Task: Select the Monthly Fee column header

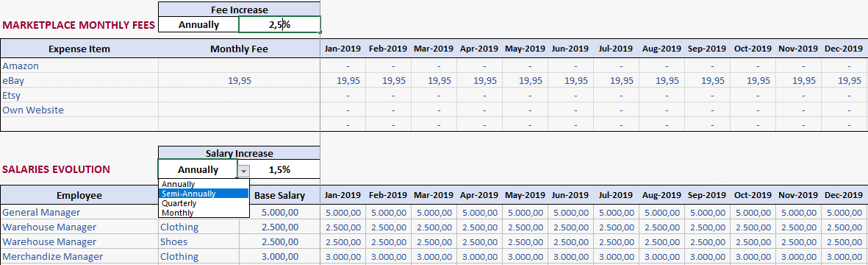Action: 239,49
